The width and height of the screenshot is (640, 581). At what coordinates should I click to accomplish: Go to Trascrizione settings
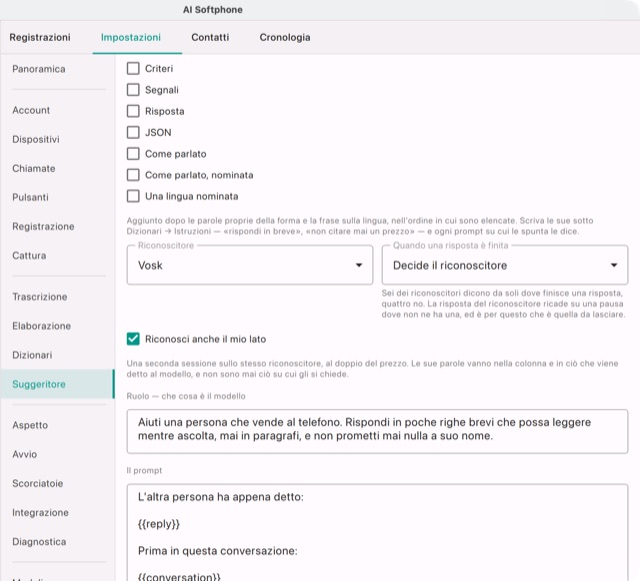click(40, 297)
